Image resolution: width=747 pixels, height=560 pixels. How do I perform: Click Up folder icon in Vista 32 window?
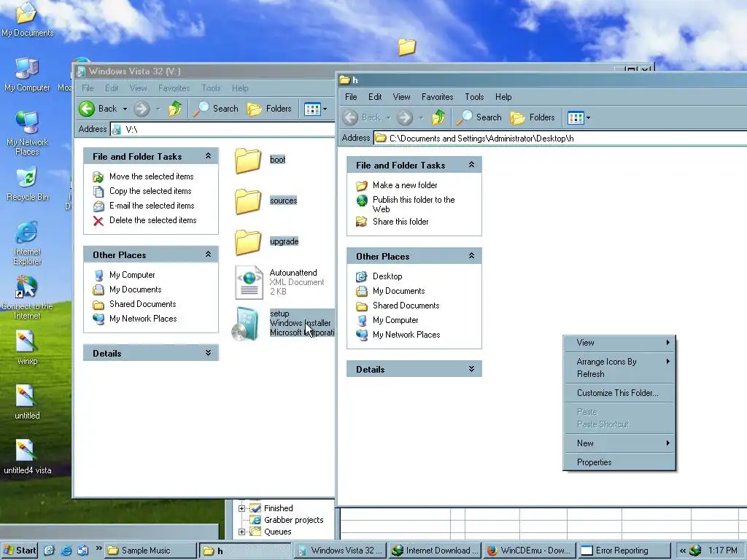pos(175,109)
